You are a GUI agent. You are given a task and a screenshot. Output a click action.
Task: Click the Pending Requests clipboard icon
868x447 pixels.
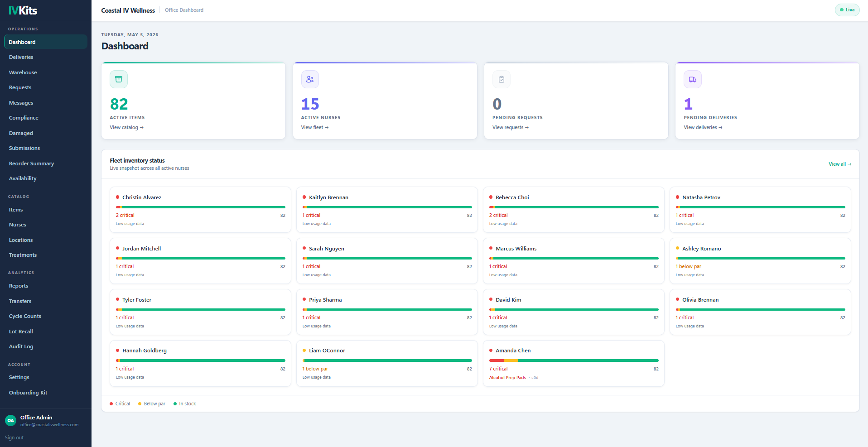502,79
